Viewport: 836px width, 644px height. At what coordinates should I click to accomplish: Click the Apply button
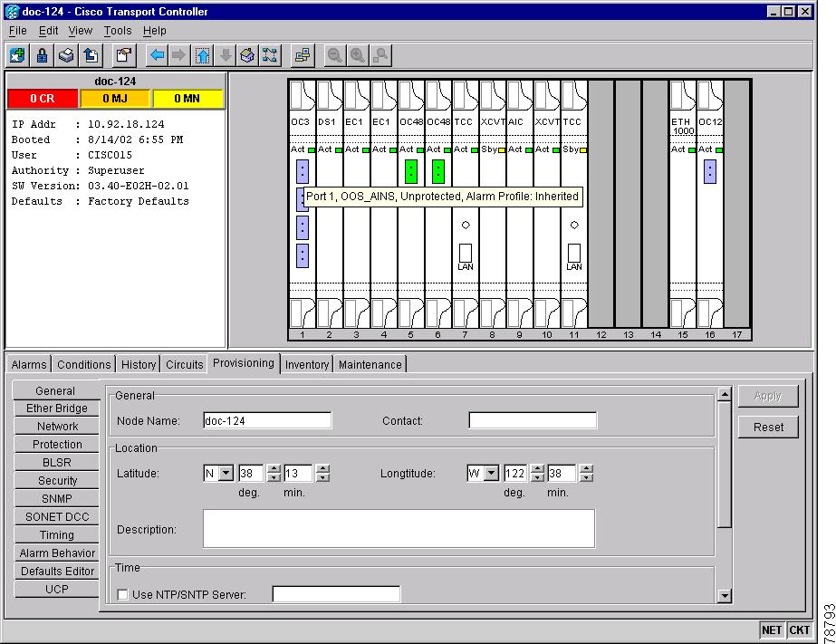(x=768, y=396)
